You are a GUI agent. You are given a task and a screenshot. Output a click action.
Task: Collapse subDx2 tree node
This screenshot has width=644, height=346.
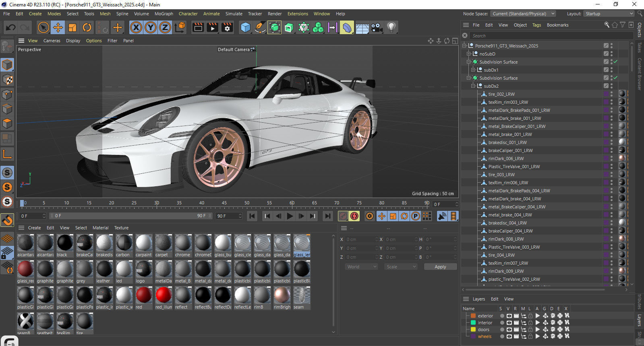tap(473, 86)
